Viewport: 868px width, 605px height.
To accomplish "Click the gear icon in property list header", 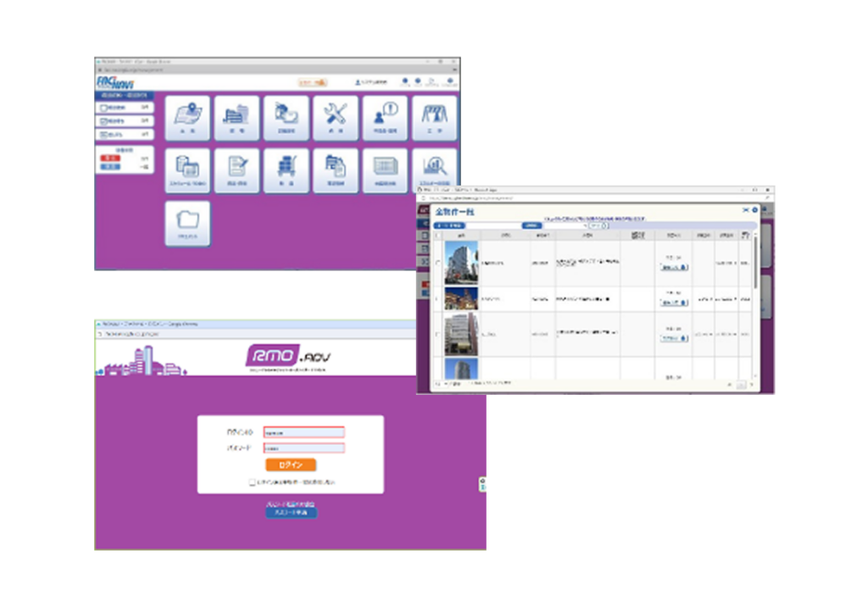I will coord(754,210).
